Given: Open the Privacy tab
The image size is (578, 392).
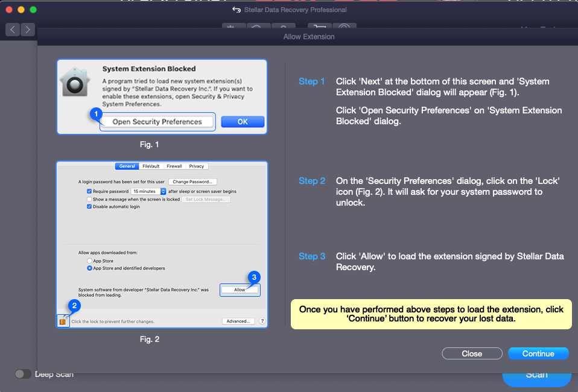Looking at the screenshot, I should tap(196, 166).
